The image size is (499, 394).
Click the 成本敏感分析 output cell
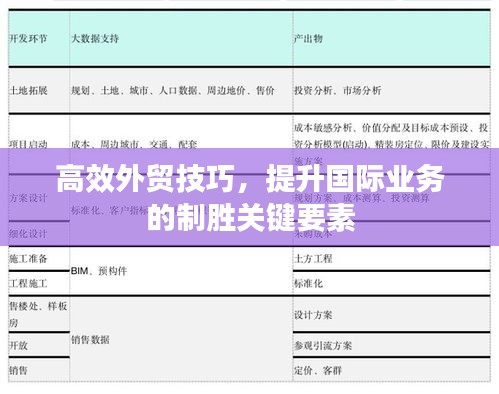391,144
